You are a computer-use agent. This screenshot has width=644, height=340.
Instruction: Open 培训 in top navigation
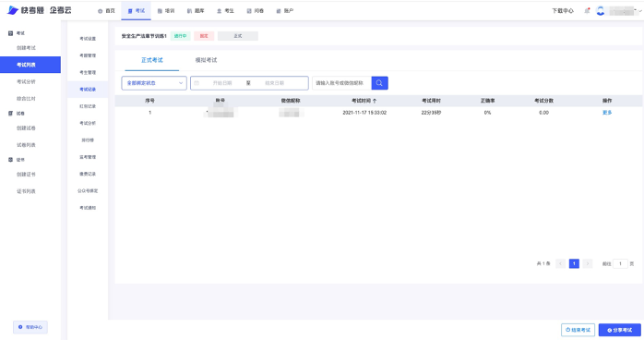click(x=166, y=11)
